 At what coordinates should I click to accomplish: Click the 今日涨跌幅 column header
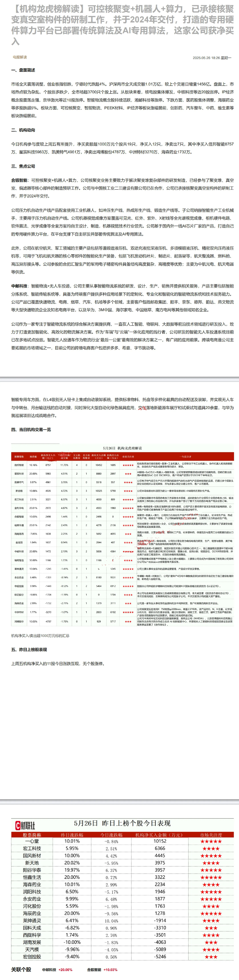[111, 835]
